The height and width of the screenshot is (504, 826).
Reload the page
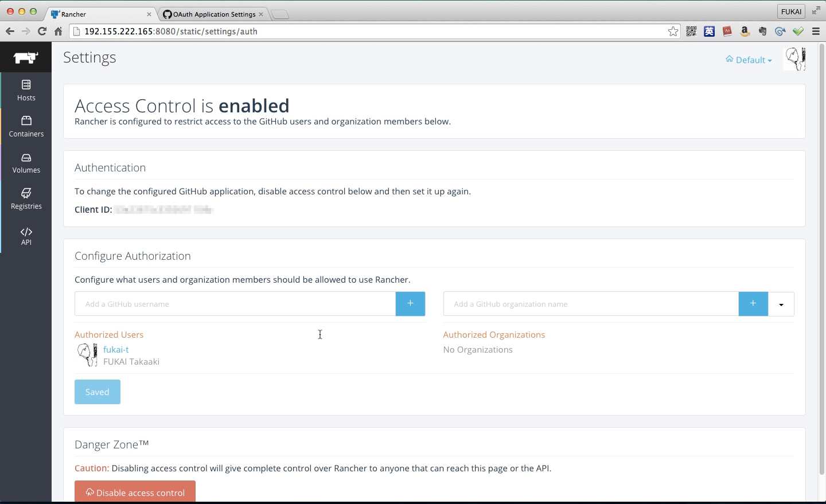[x=42, y=32]
